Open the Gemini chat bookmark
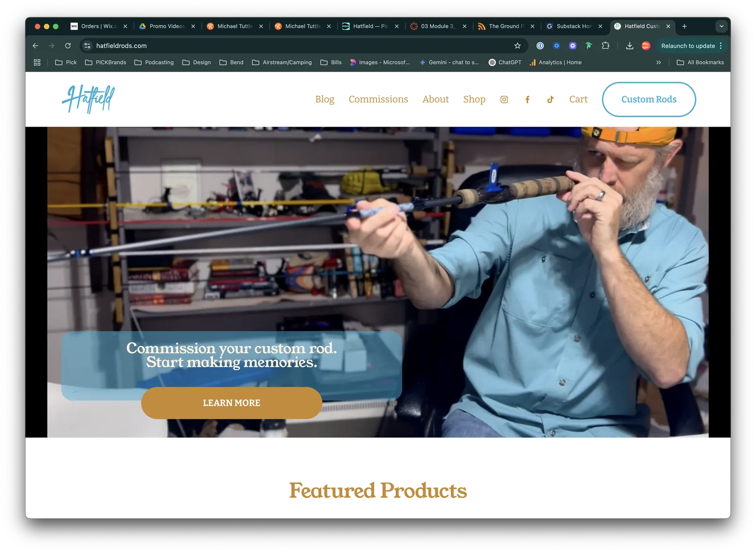756x552 pixels. (x=449, y=62)
